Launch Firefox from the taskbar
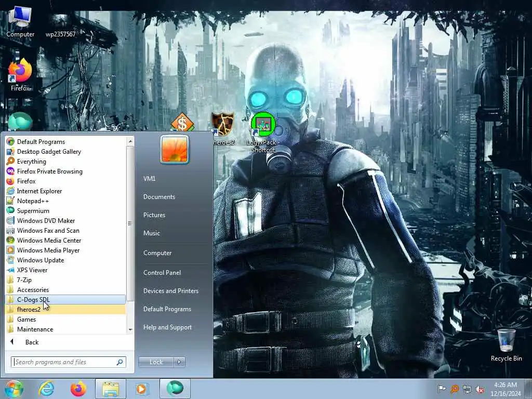The image size is (532, 399). point(78,389)
